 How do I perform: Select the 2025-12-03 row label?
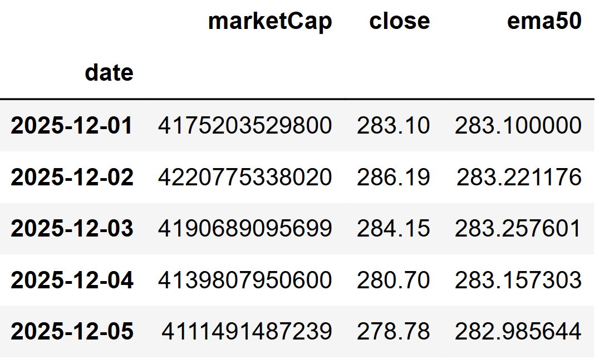coord(72,228)
